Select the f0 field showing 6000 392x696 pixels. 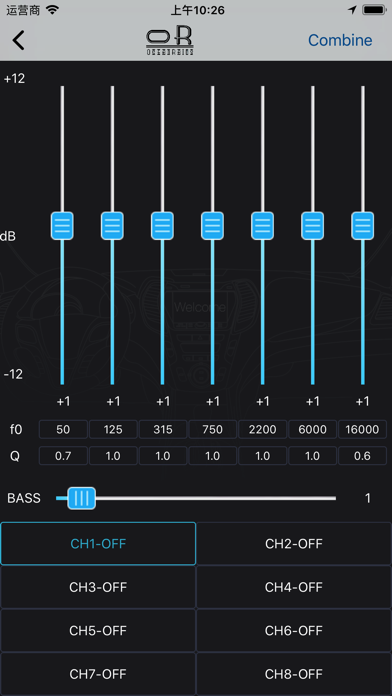pos(313,429)
